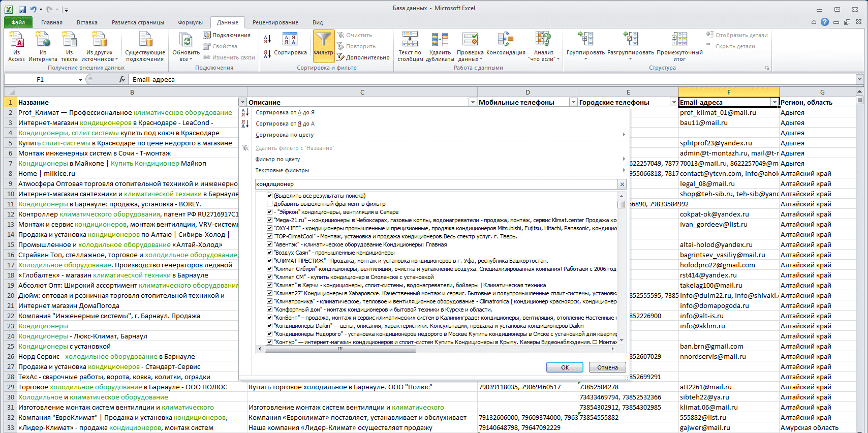Click filter list vertical scrollbar thumb

621,204
